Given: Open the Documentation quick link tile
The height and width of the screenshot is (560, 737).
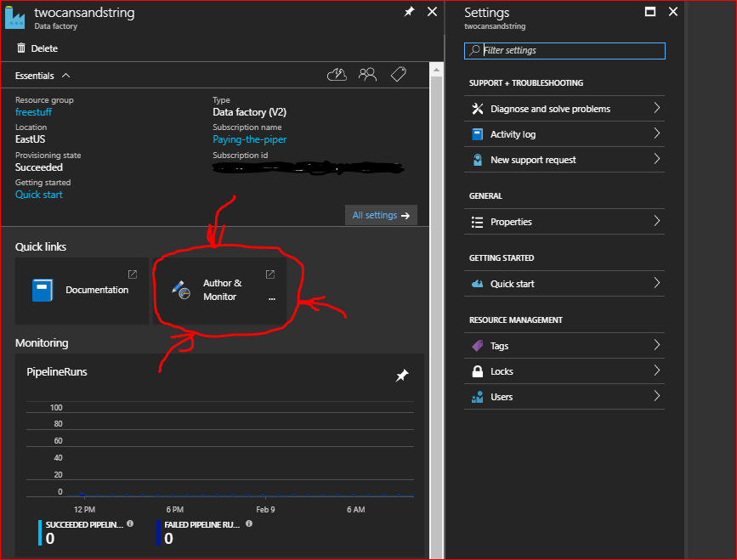Looking at the screenshot, I should [x=82, y=291].
